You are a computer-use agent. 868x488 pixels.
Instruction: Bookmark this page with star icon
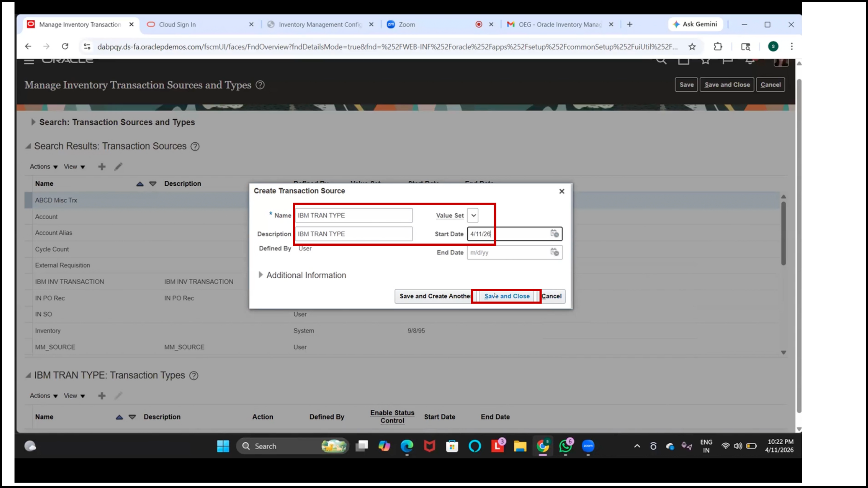pos(692,47)
